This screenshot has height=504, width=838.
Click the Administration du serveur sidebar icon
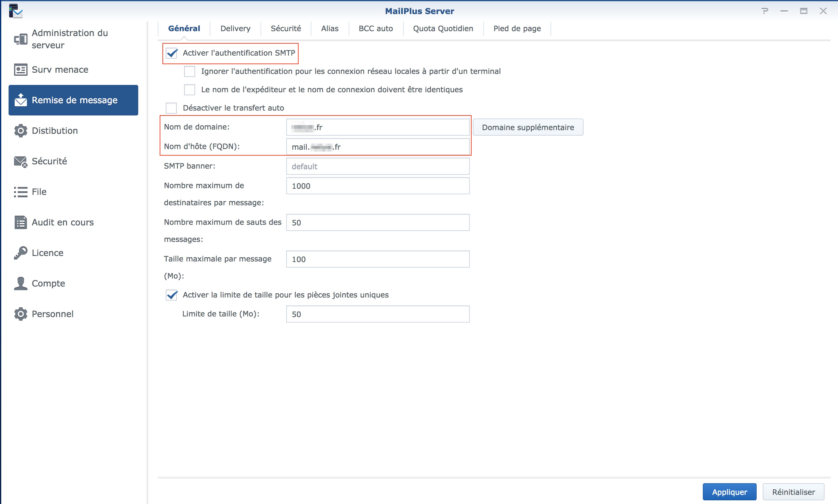tap(20, 39)
